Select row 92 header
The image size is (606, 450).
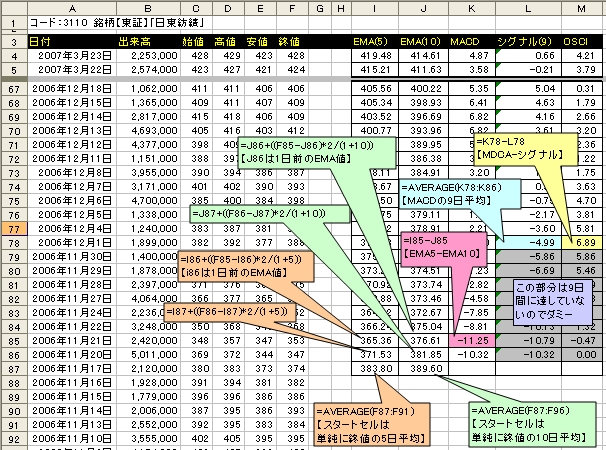coord(14,439)
